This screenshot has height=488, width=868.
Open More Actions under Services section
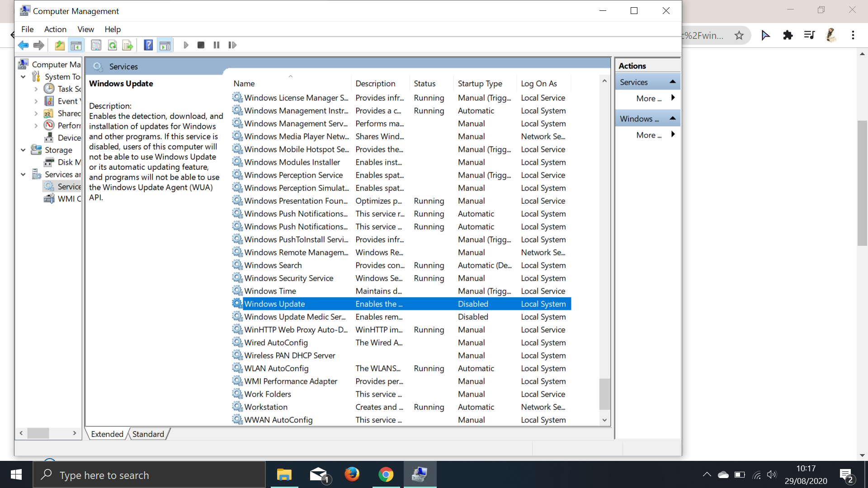click(x=648, y=99)
